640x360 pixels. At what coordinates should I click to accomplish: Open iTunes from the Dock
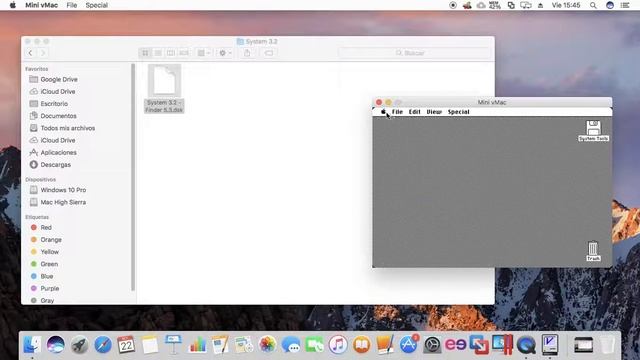pos(338,345)
